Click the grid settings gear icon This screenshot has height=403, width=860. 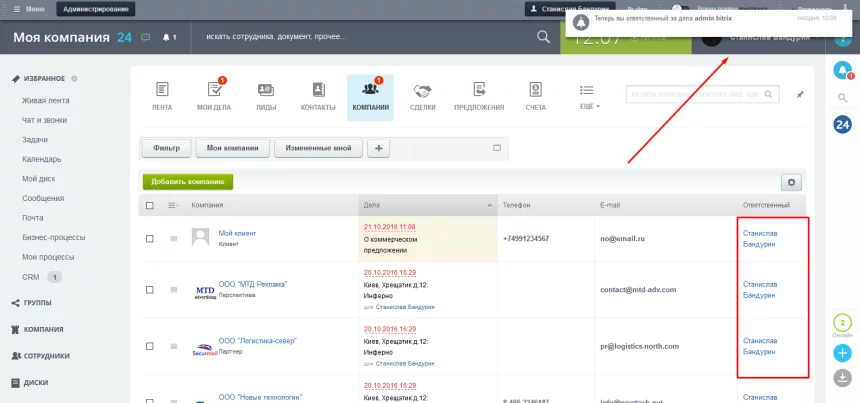click(x=792, y=182)
